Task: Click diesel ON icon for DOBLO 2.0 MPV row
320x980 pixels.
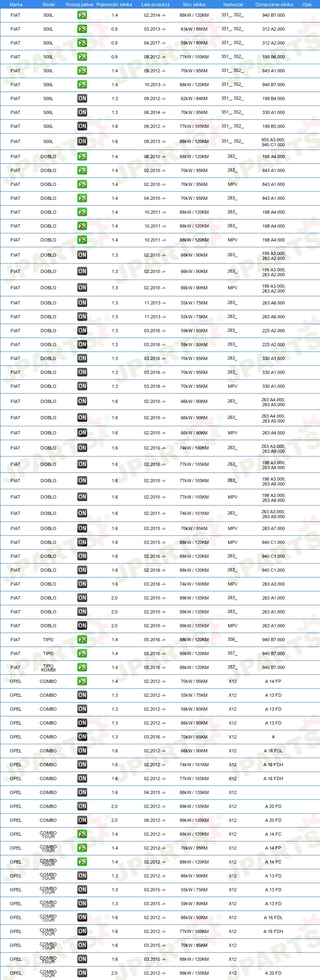Action: (82, 626)
